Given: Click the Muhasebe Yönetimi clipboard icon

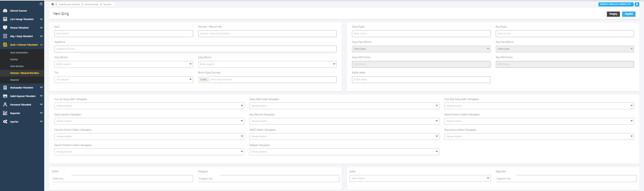Looking at the screenshot, I should click(5, 87).
